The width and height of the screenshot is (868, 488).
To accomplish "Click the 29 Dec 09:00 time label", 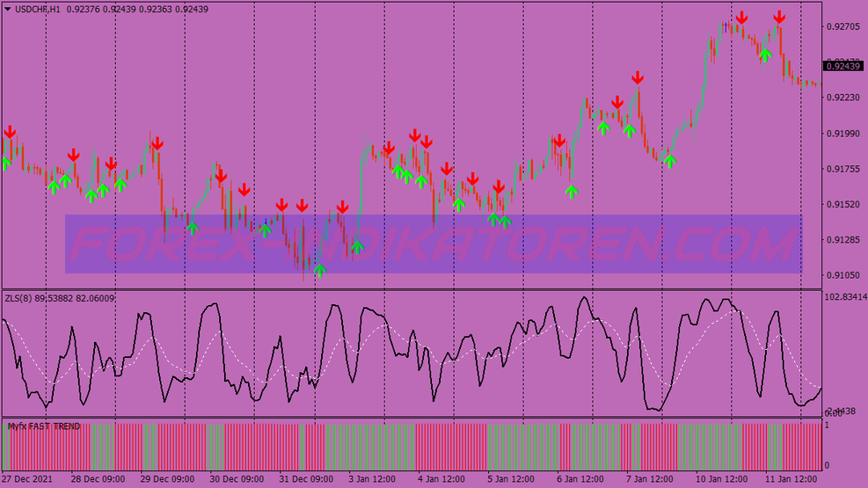I will pos(167,479).
